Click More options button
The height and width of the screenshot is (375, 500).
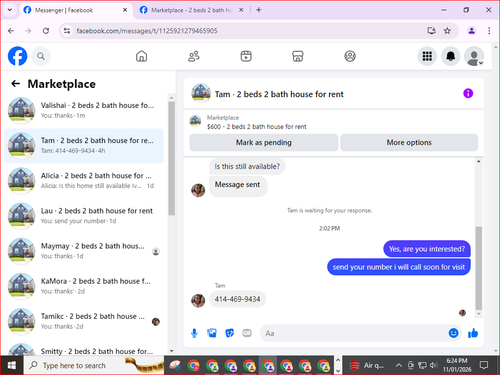click(409, 143)
